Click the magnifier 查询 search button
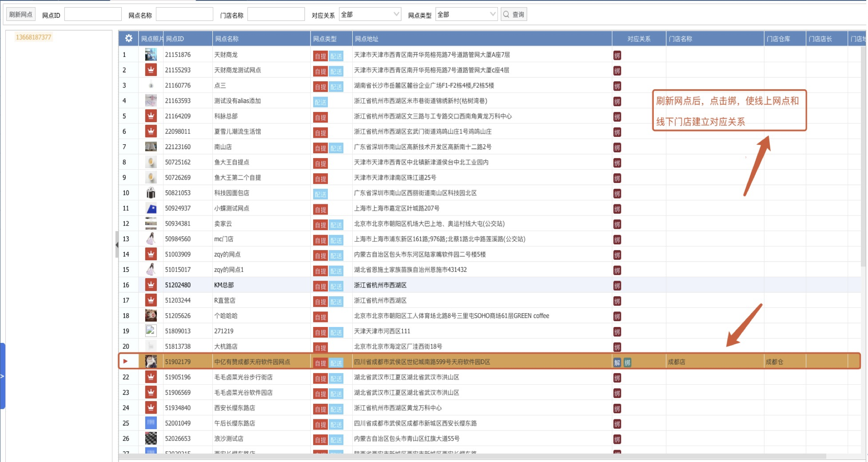This screenshot has height=462, width=868. point(514,14)
